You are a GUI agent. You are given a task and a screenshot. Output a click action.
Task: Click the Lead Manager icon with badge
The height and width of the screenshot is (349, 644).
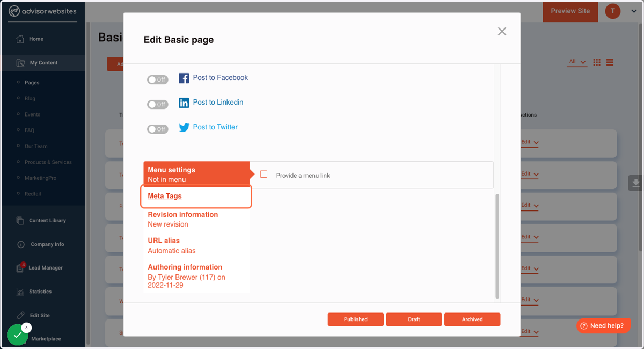click(20, 267)
